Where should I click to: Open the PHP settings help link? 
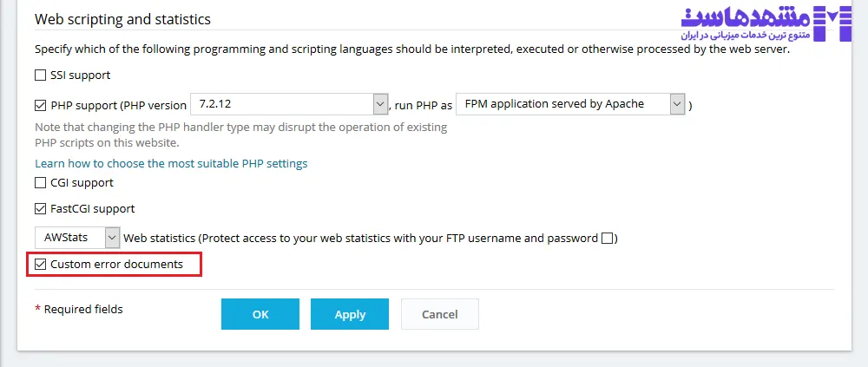tap(171, 163)
